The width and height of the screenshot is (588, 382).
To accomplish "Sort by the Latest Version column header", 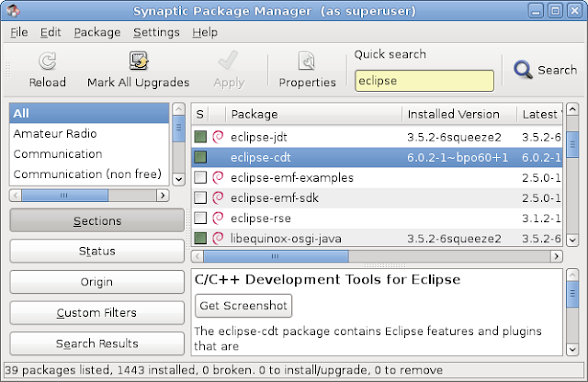I will 540,114.
